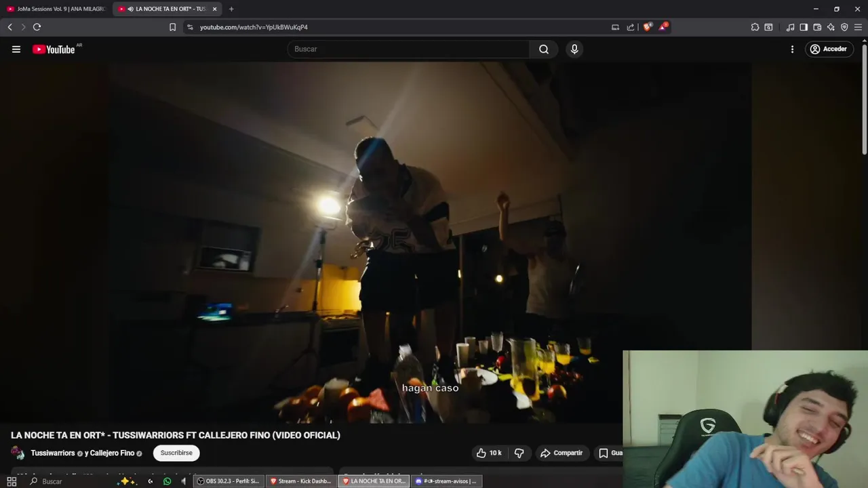Subscribe with the Suscribirse button

tap(176, 453)
